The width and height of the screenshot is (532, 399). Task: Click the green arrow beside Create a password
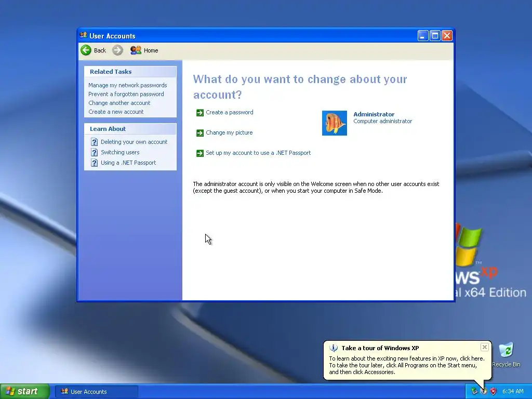pyautogui.click(x=200, y=113)
